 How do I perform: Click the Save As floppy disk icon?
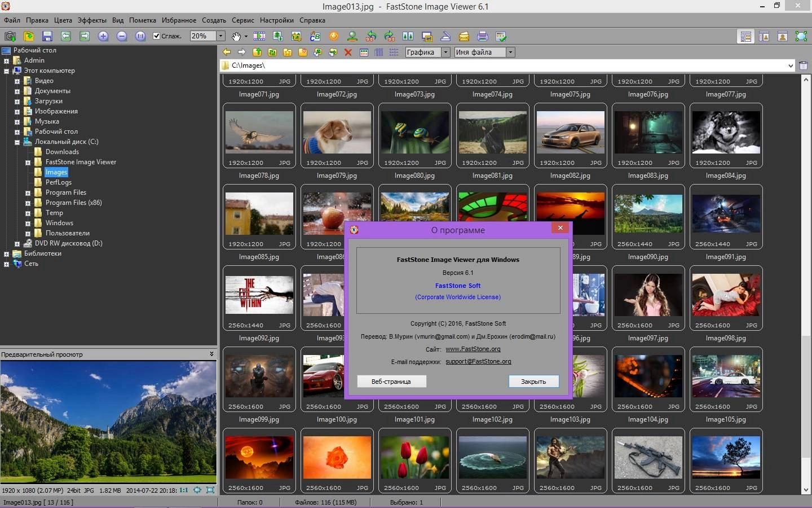tap(47, 36)
